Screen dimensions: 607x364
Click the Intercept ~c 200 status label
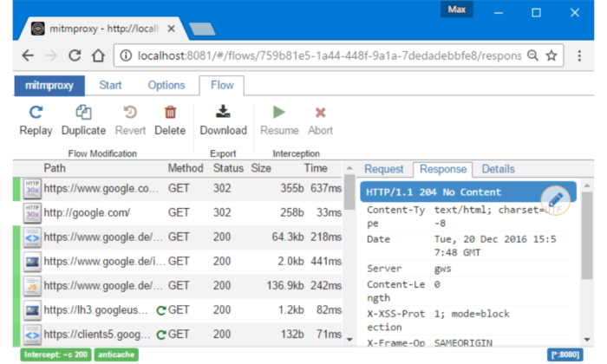point(55,354)
